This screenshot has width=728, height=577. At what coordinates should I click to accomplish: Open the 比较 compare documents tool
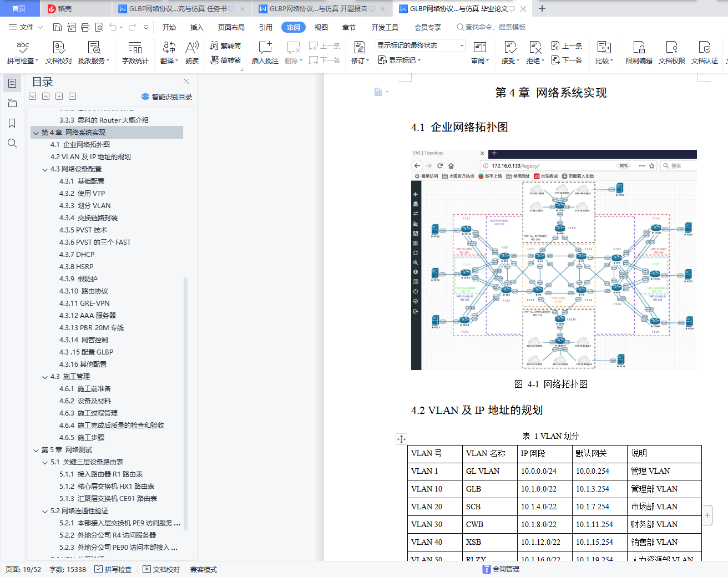604,53
